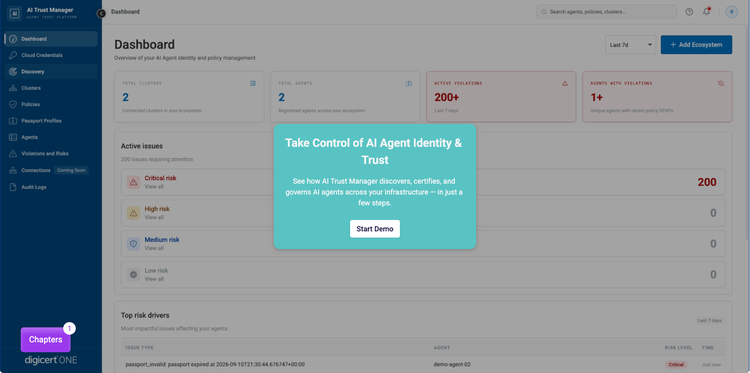Open Dashboard in the sidebar
This screenshot has height=373, width=750.
51,39
